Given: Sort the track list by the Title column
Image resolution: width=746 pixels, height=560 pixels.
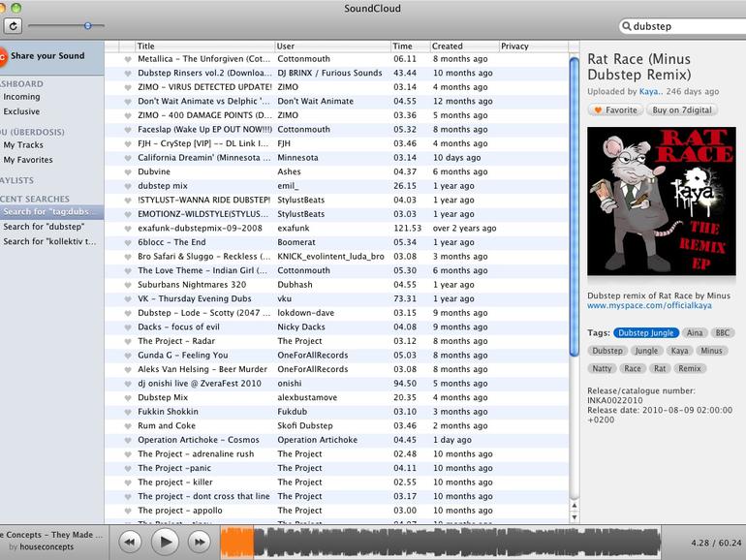Looking at the screenshot, I should 204,47.
